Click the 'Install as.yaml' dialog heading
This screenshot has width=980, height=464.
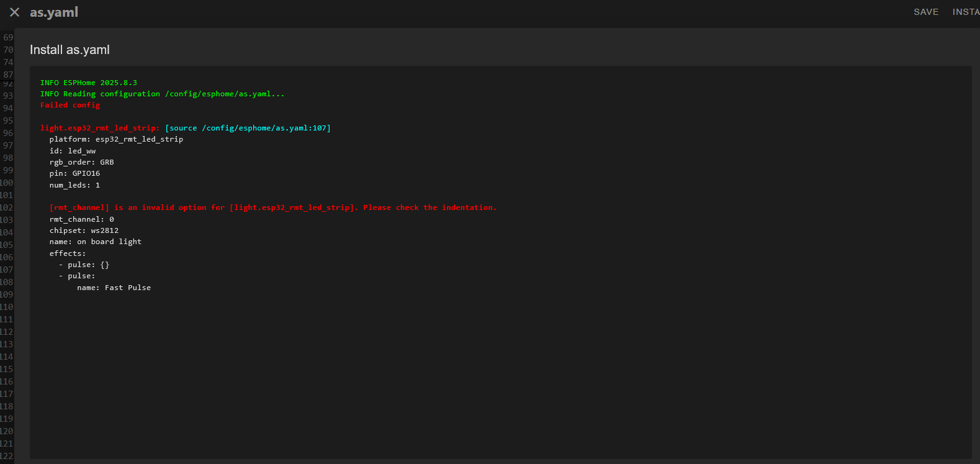pos(70,50)
